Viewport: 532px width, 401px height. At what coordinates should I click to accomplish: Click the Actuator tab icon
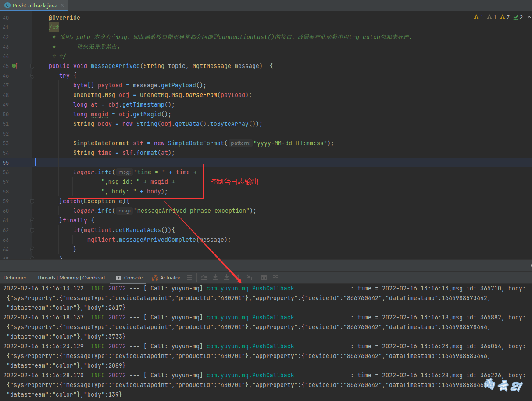(155, 278)
